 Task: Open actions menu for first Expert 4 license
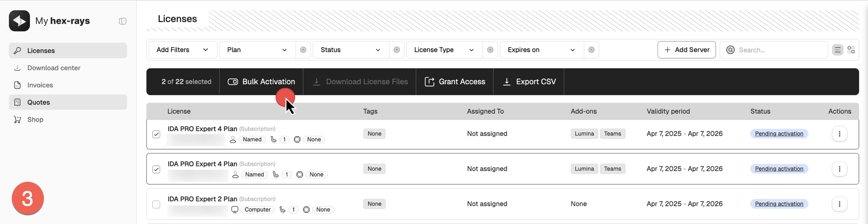tap(839, 134)
